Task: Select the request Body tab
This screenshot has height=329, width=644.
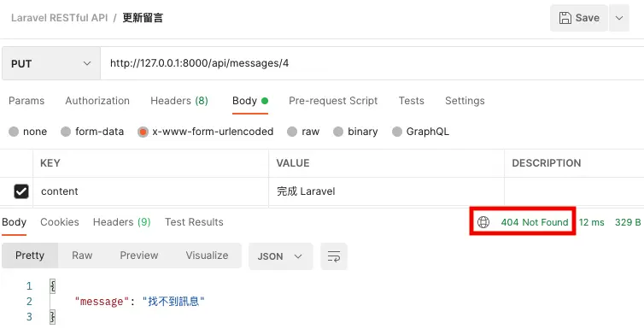Action: click(249, 101)
